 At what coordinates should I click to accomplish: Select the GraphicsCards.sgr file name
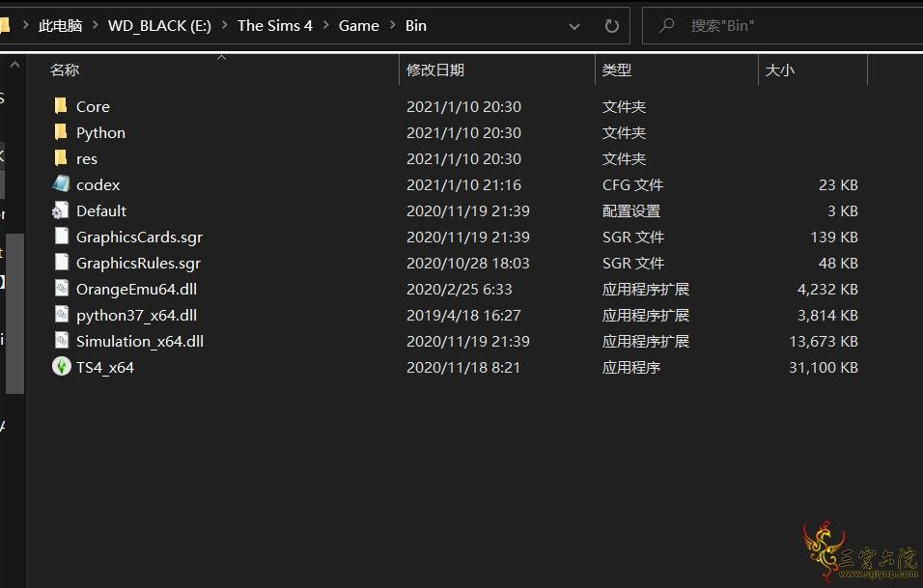coord(139,238)
